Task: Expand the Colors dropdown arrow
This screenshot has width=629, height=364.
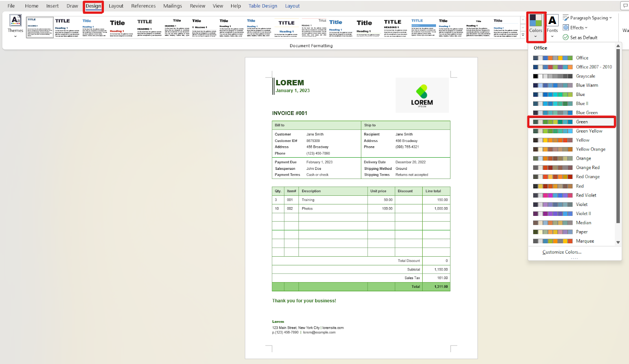Action: (x=536, y=37)
